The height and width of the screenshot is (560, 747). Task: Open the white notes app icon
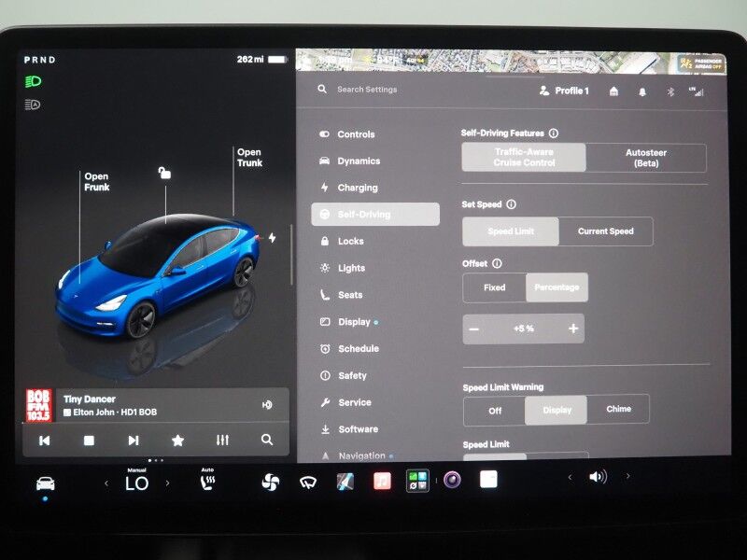488,479
